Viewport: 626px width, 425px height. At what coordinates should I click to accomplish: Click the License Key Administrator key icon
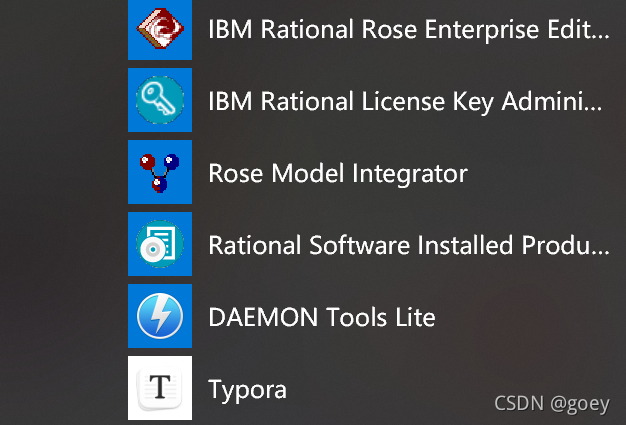click(x=160, y=100)
